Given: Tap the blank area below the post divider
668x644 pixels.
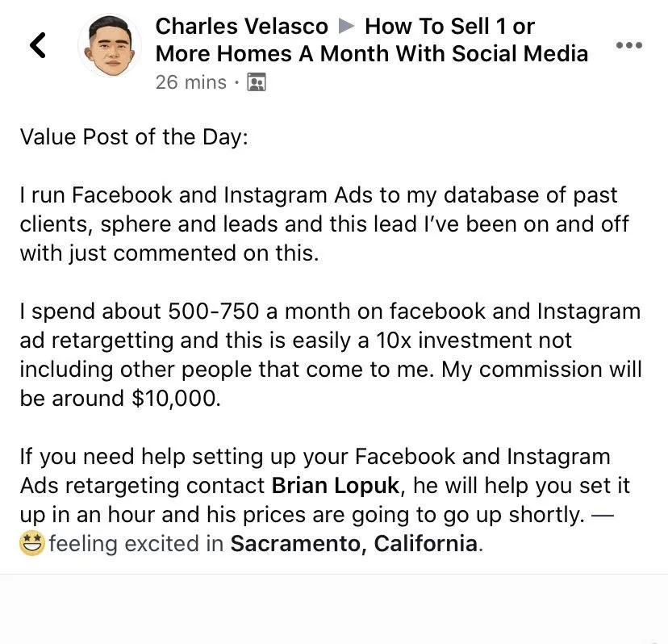Looking at the screenshot, I should pyautogui.click(x=334, y=609).
